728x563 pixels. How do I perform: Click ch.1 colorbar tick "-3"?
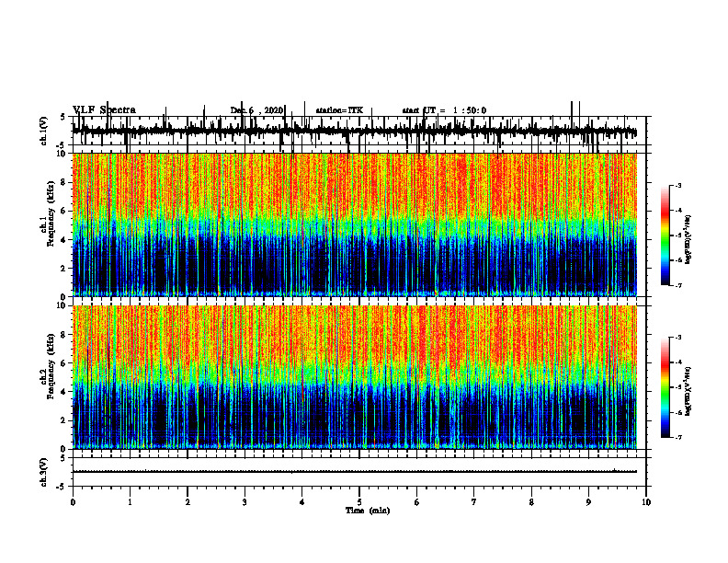coord(678,185)
